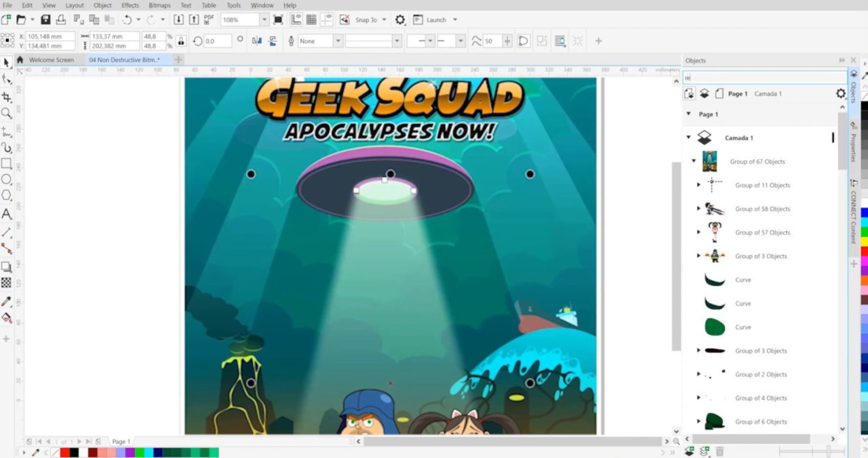This screenshot has height=458, width=868.
Task: Select the Transparency tool
Action: pos(7,282)
